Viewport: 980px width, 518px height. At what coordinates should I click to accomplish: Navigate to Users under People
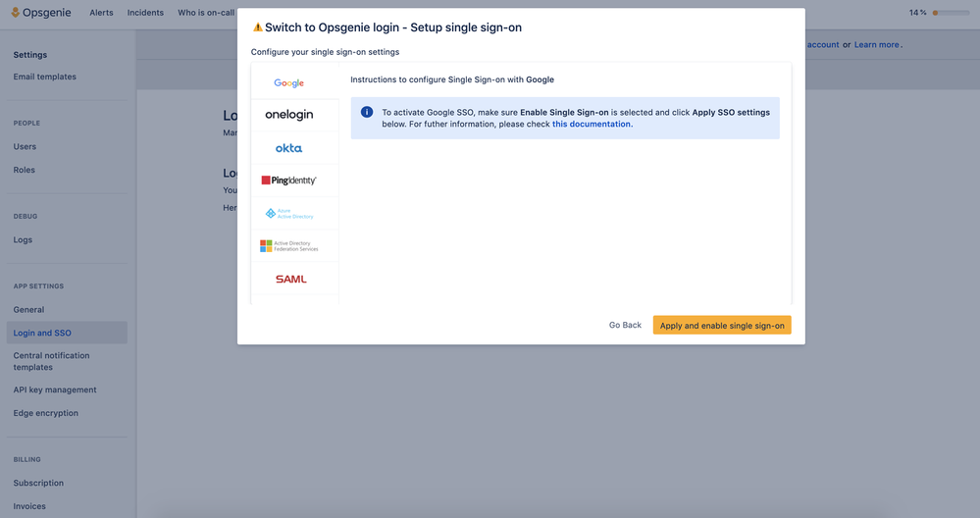click(x=25, y=146)
